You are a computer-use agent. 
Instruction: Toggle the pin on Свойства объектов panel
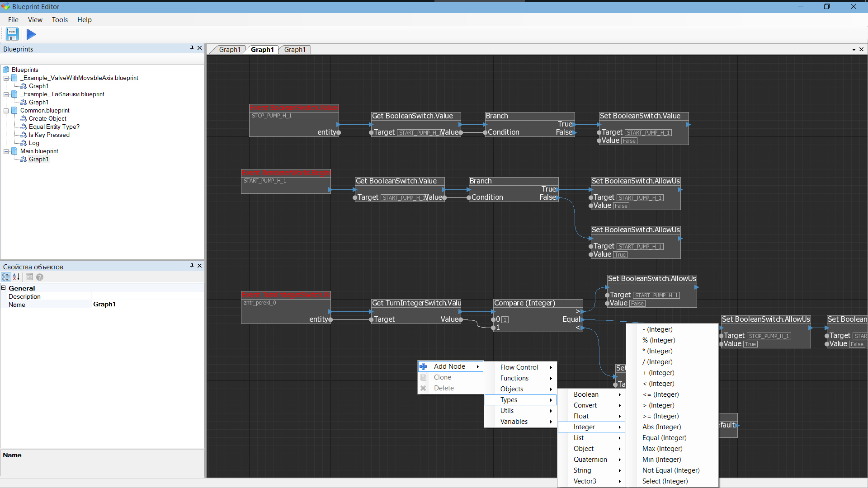tap(191, 266)
